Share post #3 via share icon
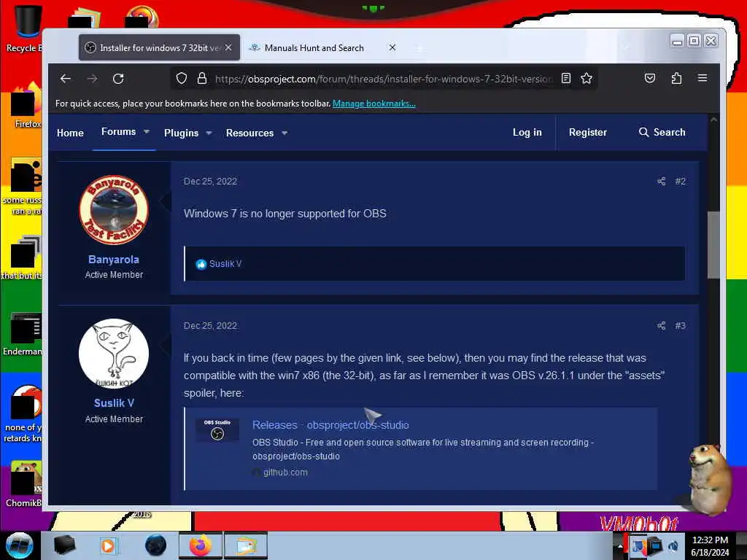This screenshot has width=747, height=560. pyautogui.click(x=661, y=326)
